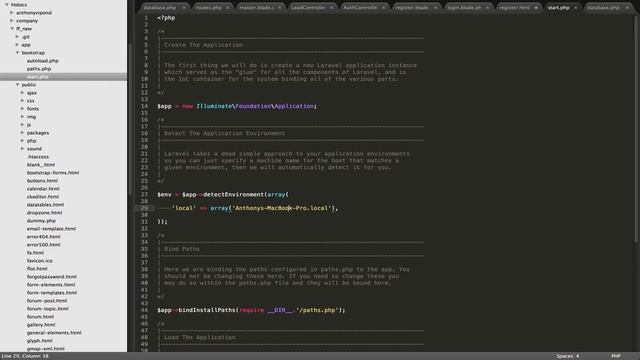The width and height of the screenshot is (640, 360).
Task: Open buttons.html in sidebar
Action: tap(42, 180)
